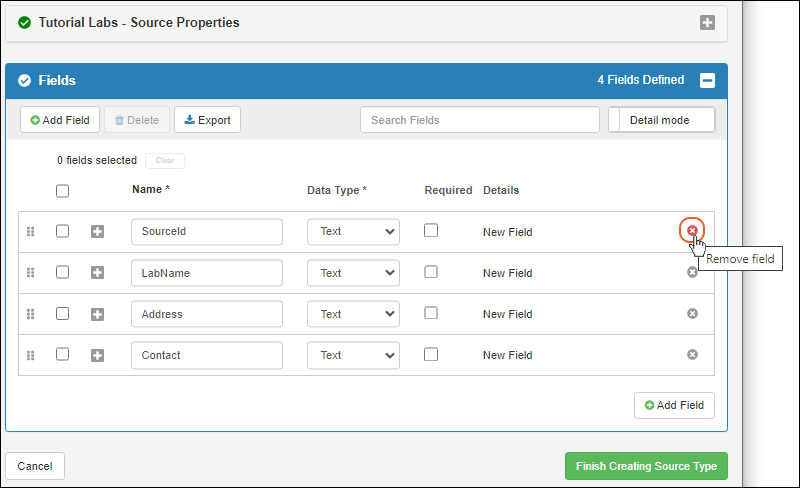Click drag handle of LabName row
Viewport: 800px width, 488px height.
point(30,273)
